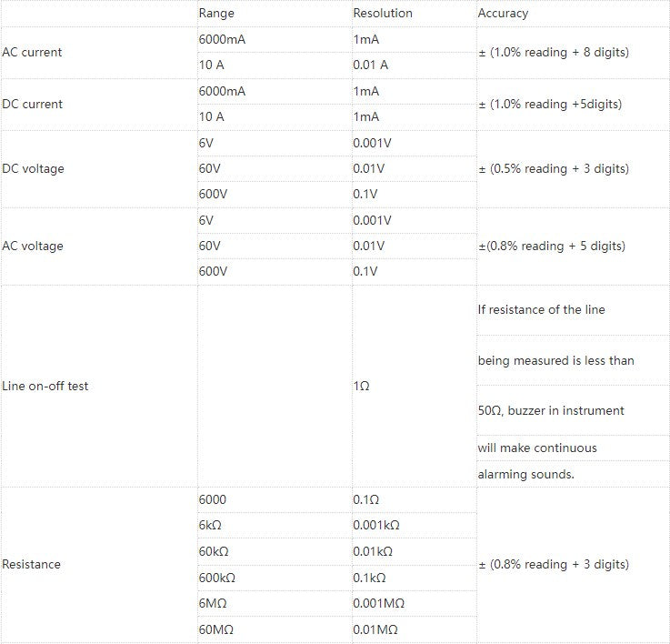The image size is (670, 644).
Task: Click the AC voltage row label
Action: [33, 246]
